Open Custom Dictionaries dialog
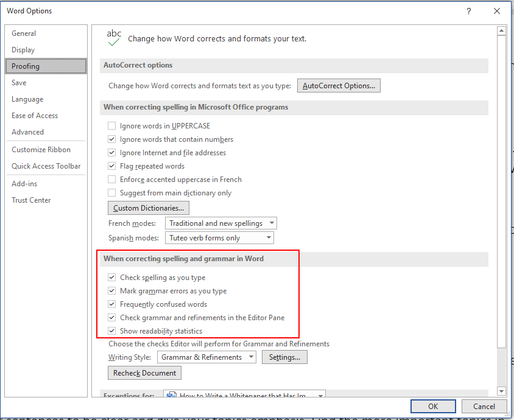This screenshot has height=420, width=514. 149,208
